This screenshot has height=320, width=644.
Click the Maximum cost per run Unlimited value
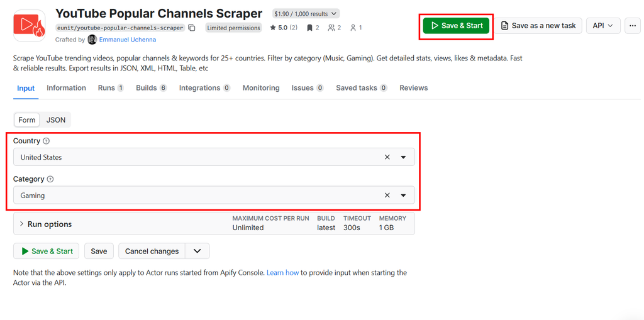(248, 228)
